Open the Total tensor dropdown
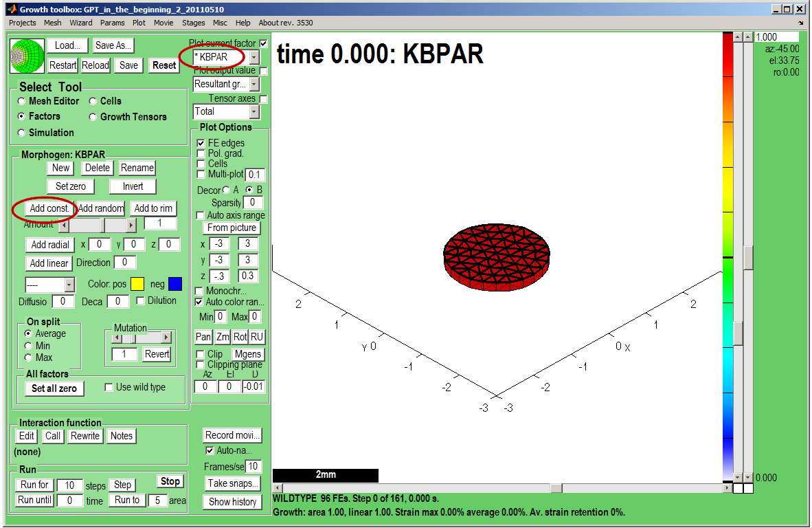This screenshot has width=812, height=528. pos(254,111)
